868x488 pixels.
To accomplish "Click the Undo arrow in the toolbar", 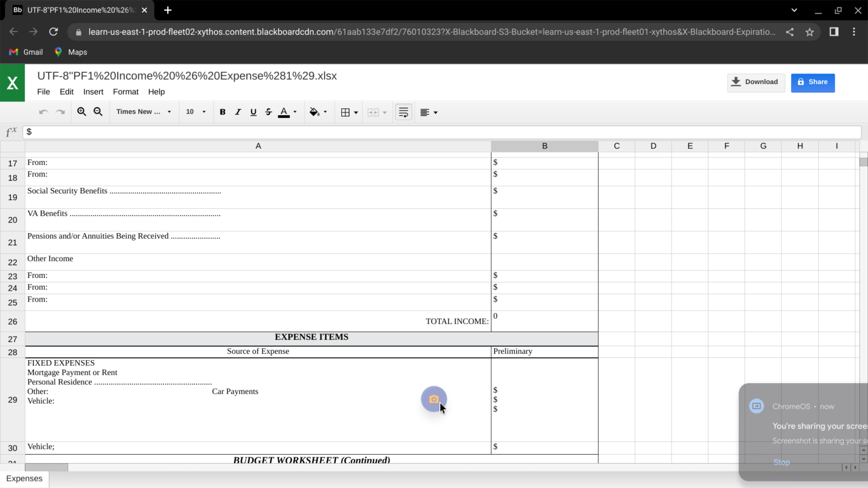I will [43, 112].
